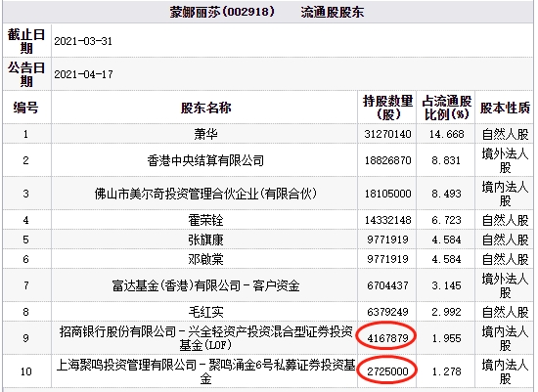Select the 截止日期 date 2021-03-31
Viewport: 538px width, 392px height.
(x=83, y=41)
